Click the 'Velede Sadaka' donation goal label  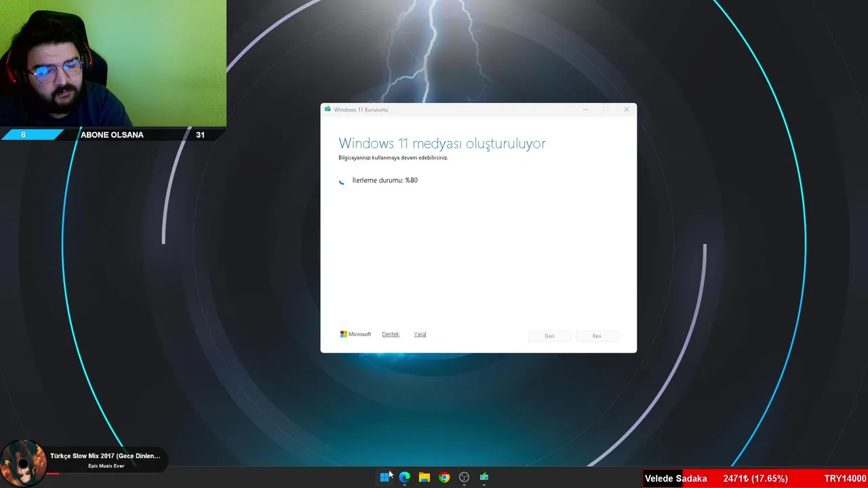(675, 479)
